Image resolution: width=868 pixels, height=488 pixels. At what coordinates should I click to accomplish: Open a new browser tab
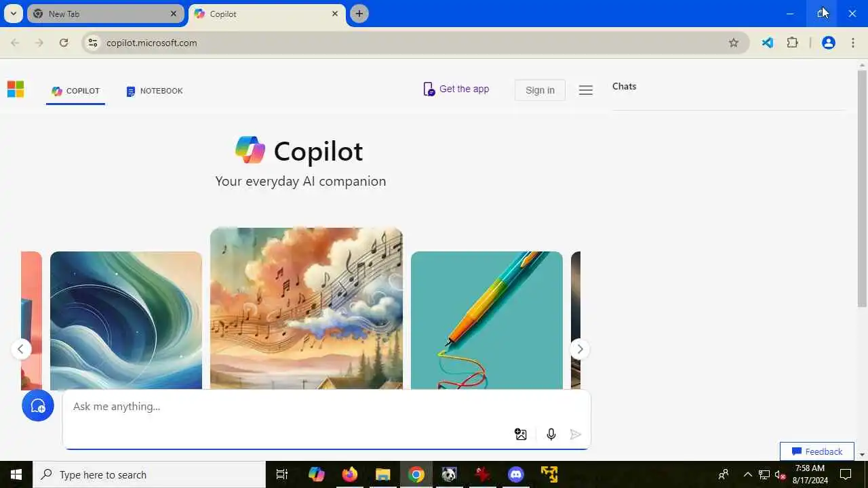[359, 14]
